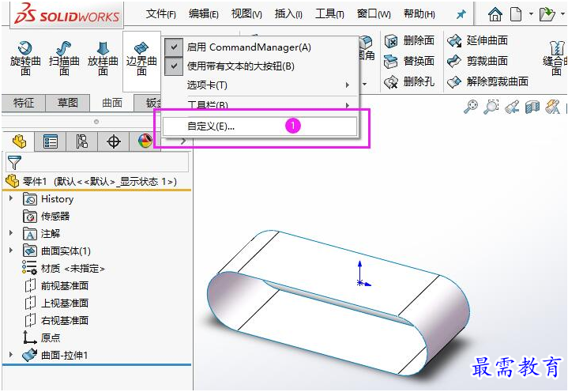Expand the 曲面实体(1) tree node
This screenshot has height=392, width=568.
pos(11,250)
